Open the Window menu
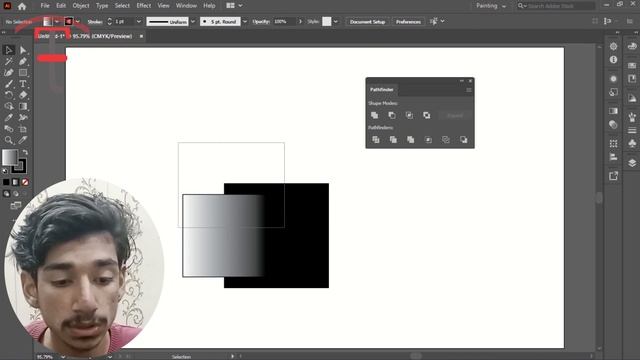This screenshot has height=360, width=640. click(x=186, y=6)
